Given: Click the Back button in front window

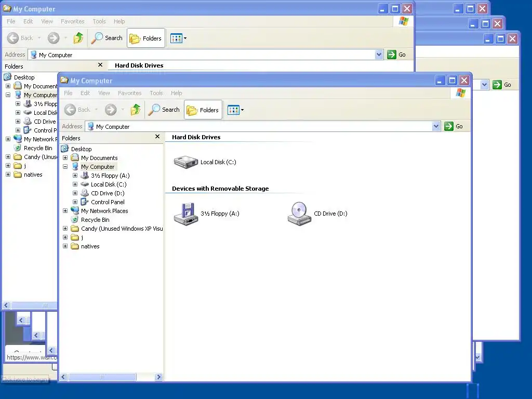Looking at the screenshot, I should point(78,110).
